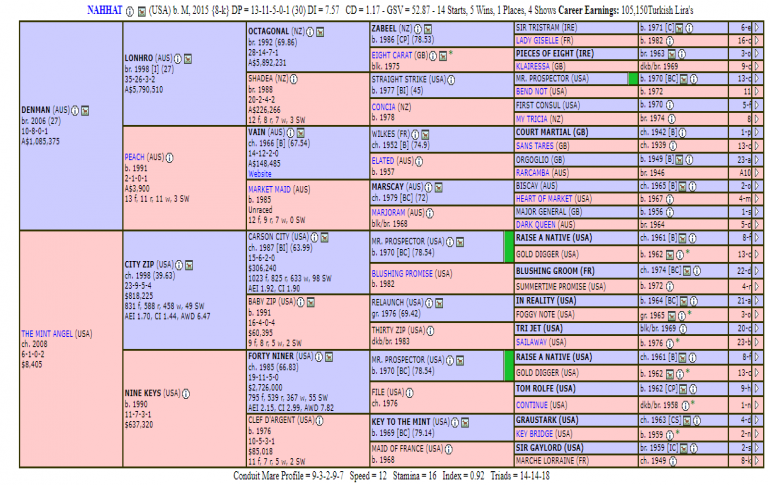View the WILKES photo icon
Image resolution: width=770 pixels, height=485 pixels.
tap(425, 134)
